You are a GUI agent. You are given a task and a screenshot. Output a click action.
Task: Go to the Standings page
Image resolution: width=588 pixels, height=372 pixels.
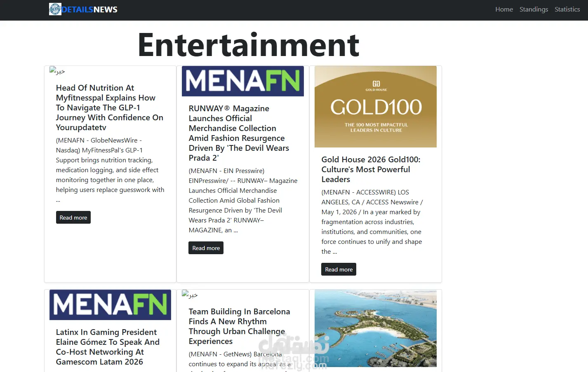(534, 9)
